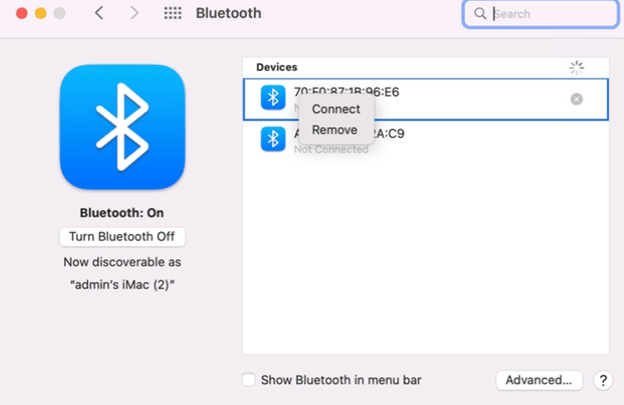The image size is (624, 405).
Task: Turn Bluetooth Off
Action: pos(122,237)
